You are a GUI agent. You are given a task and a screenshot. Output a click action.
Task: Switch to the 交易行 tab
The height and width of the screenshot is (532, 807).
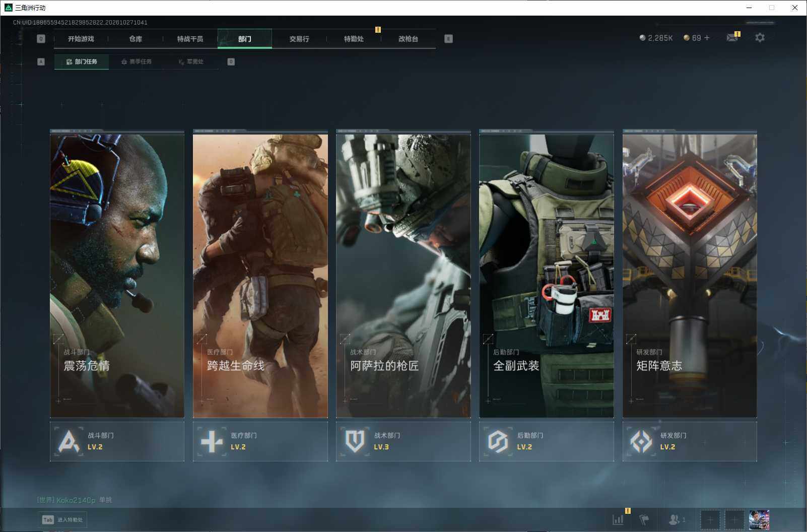[299, 39]
